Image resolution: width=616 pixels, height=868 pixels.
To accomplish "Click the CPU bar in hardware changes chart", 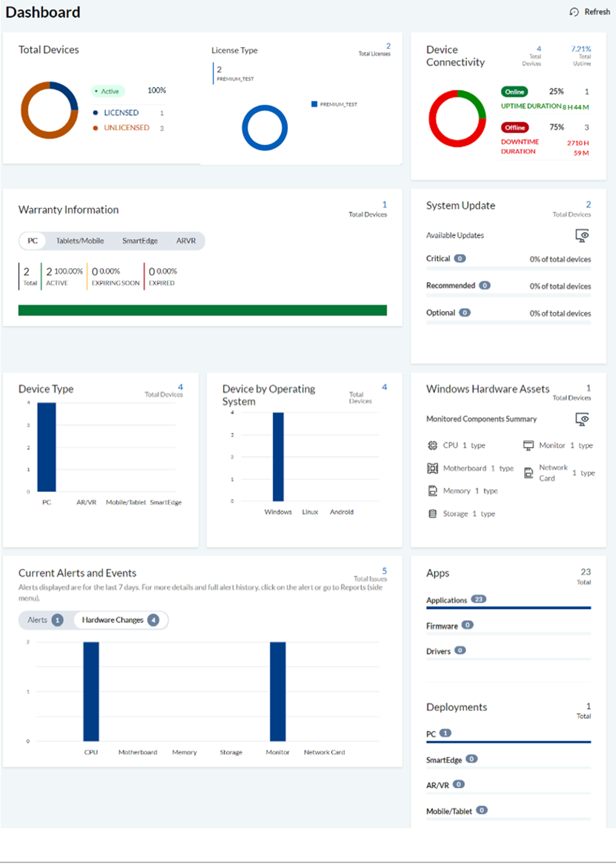I will [x=91, y=692].
